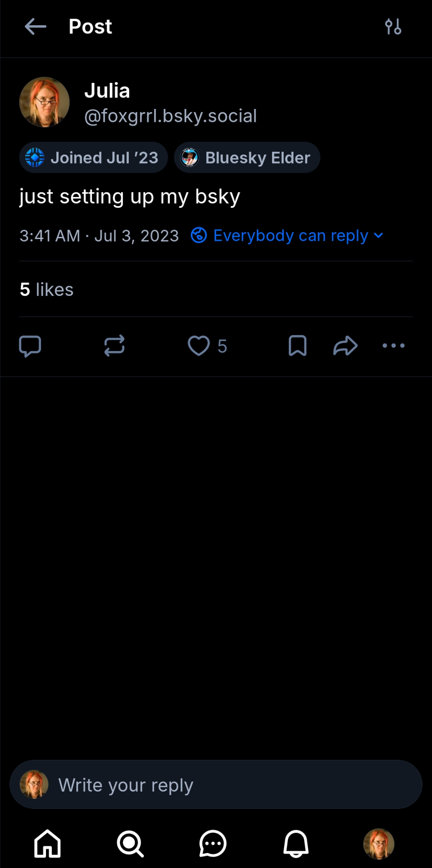The image size is (432, 868).
Task: Open the Bluesky Elder badge
Action: pos(247,158)
